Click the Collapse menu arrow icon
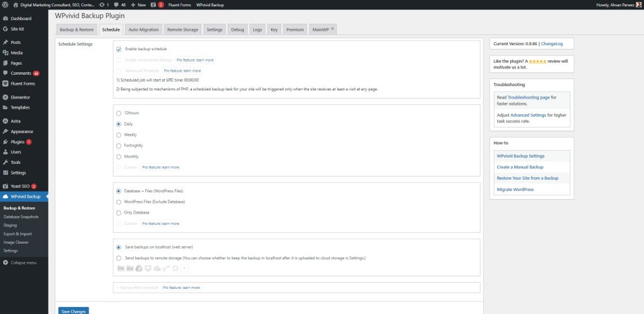The height and width of the screenshot is (314, 644). pos(5,263)
